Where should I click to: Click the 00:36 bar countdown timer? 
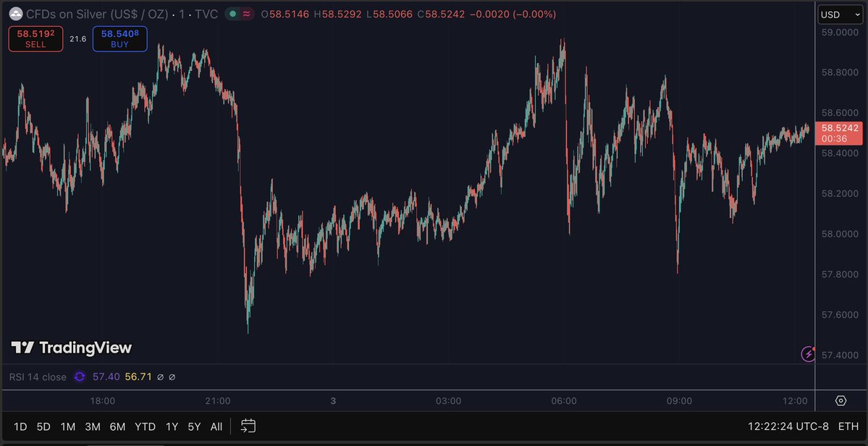pos(833,139)
